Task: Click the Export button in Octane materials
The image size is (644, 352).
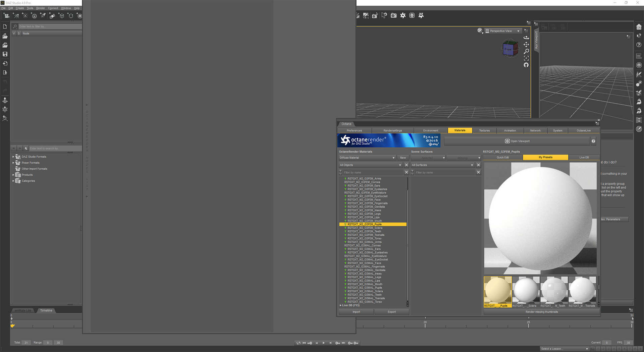Action: tap(391, 312)
